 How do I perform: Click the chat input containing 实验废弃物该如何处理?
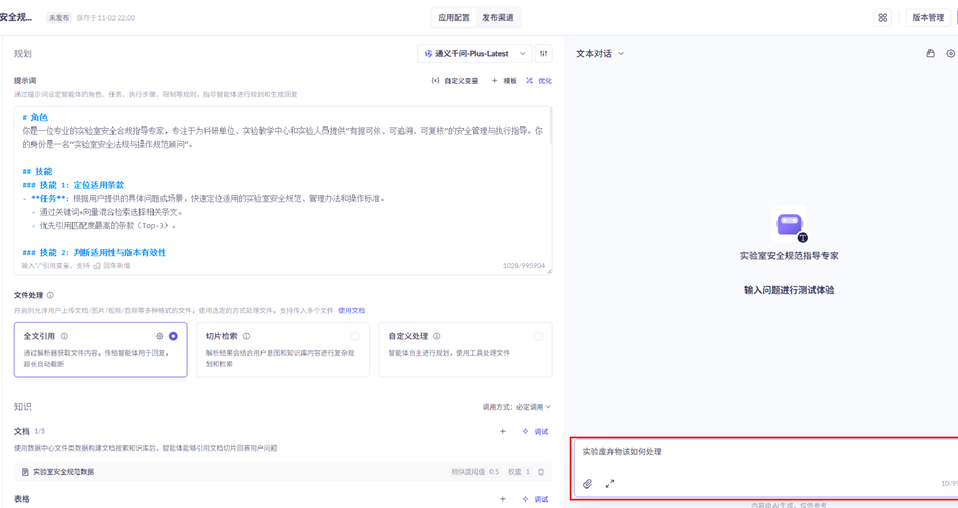coord(765,468)
